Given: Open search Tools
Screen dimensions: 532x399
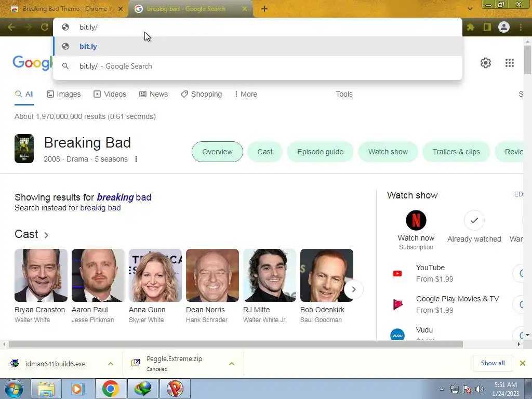Looking at the screenshot, I should pyautogui.click(x=344, y=94).
